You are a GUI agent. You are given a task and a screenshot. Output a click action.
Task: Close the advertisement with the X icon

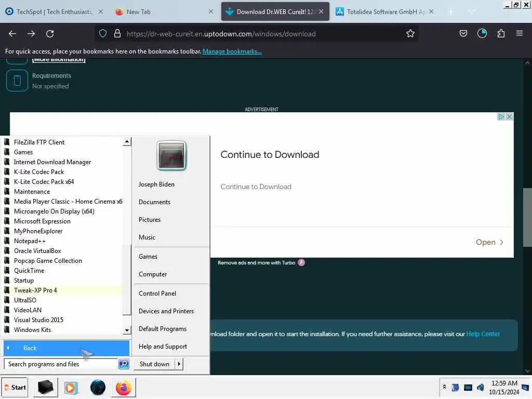click(509, 117)
